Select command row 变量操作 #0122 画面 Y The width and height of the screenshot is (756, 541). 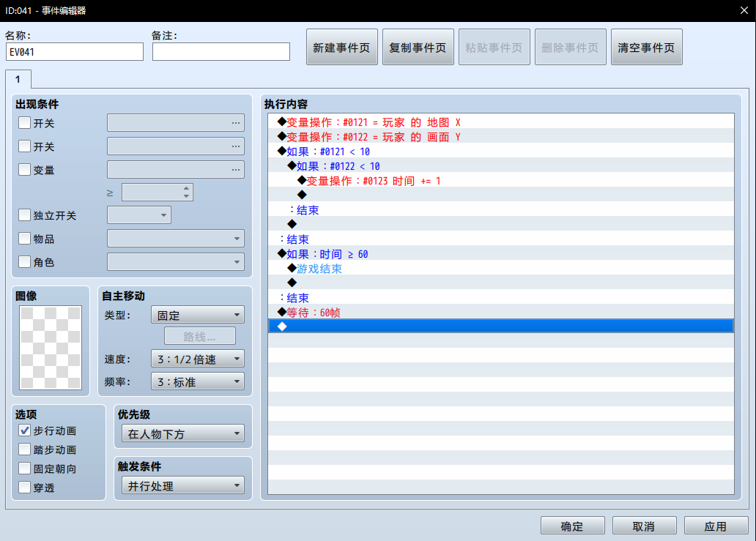(501, 137)
